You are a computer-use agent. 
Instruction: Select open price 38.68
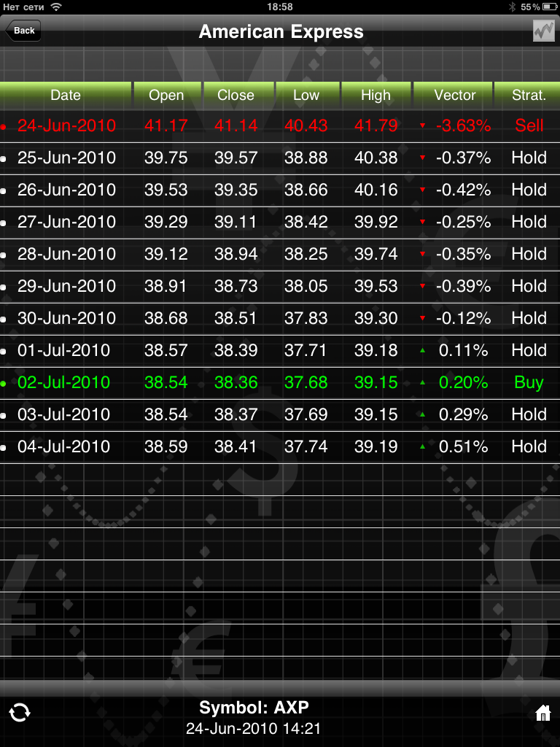tap(166, 318)
